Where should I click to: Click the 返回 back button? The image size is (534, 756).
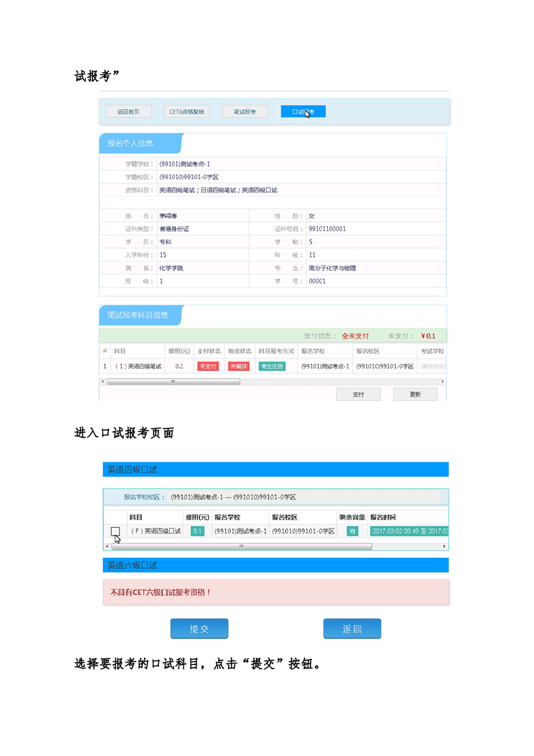click(x=352, y=629)
